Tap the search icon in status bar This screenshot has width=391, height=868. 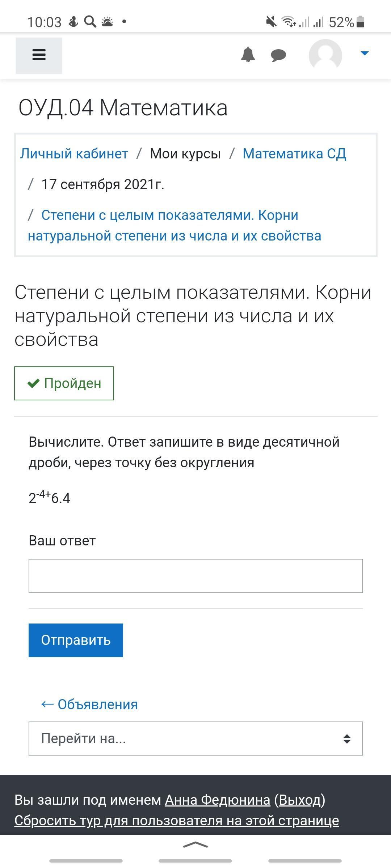[90, 22]
